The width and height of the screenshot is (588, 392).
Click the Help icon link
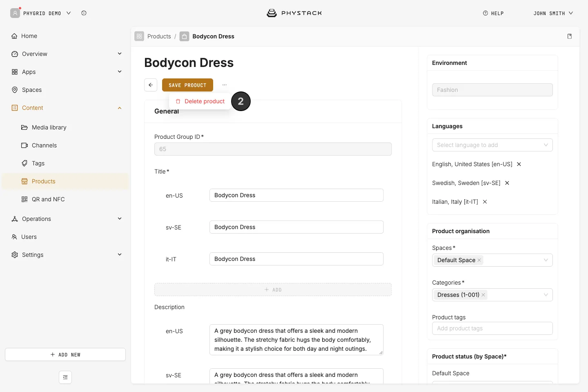493,13
